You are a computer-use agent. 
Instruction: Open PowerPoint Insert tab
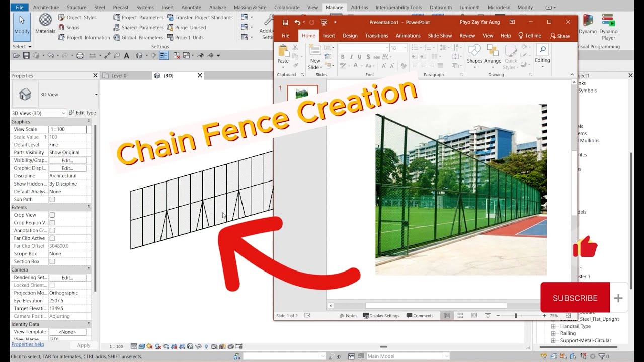point(329,36)
